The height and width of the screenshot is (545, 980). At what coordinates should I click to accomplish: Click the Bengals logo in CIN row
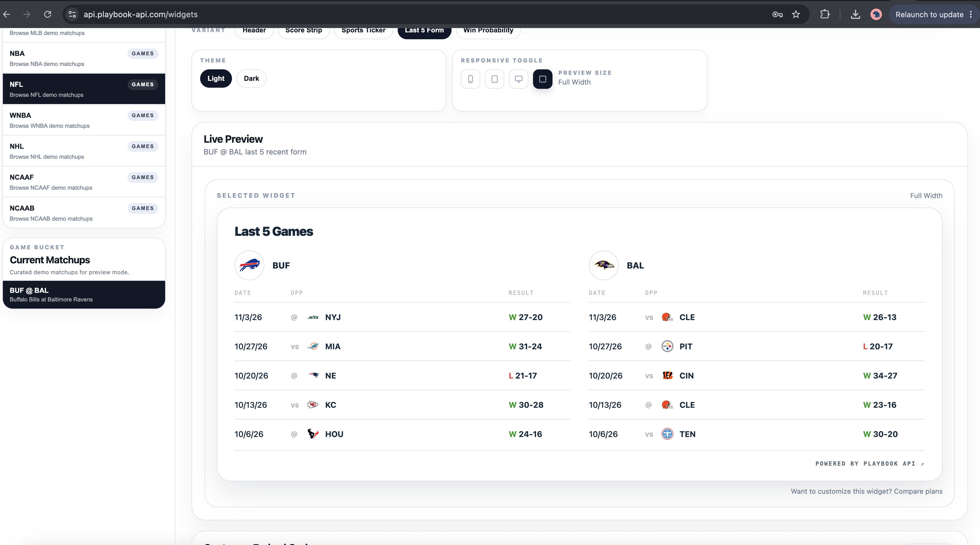[667, 376]
